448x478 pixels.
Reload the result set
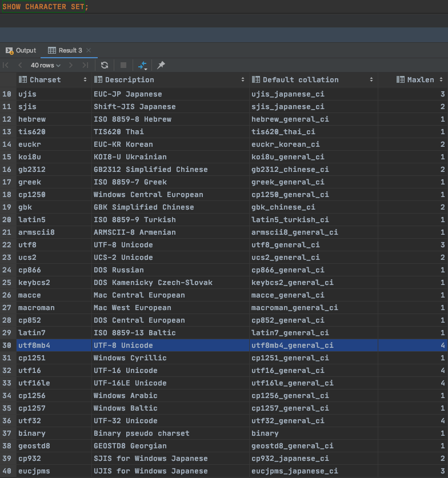point(105,65)
